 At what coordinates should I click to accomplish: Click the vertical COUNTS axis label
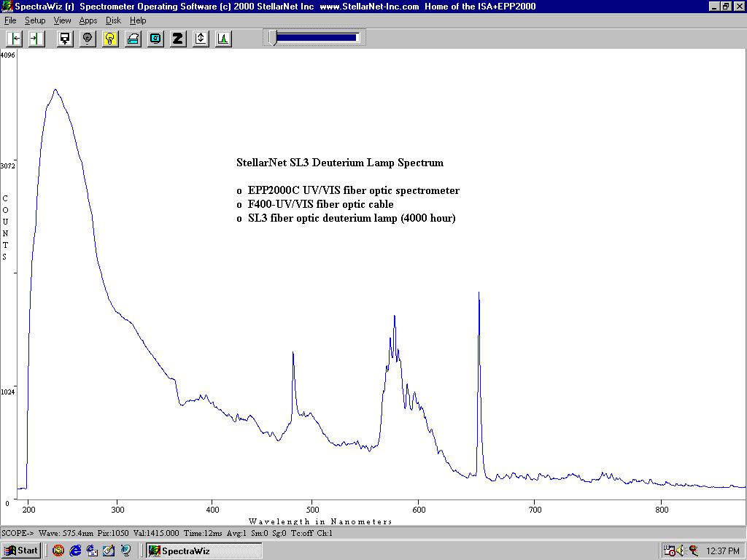[5, 227]
